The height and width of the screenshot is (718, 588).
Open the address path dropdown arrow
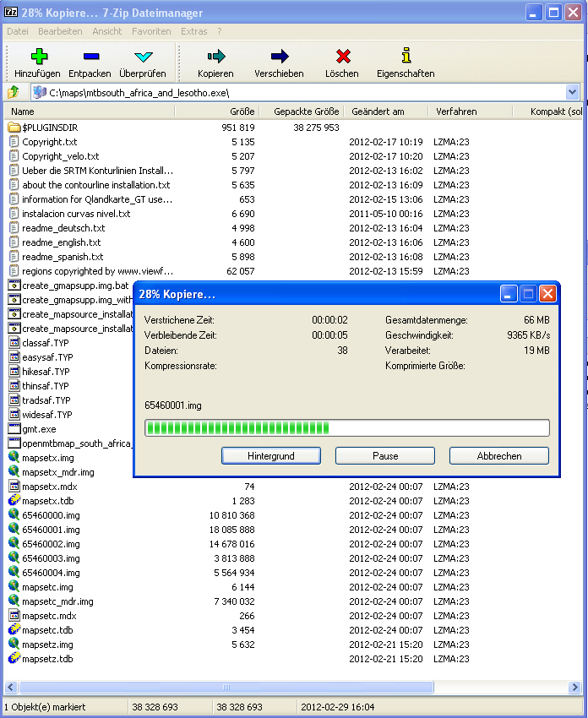coord(573,93)
